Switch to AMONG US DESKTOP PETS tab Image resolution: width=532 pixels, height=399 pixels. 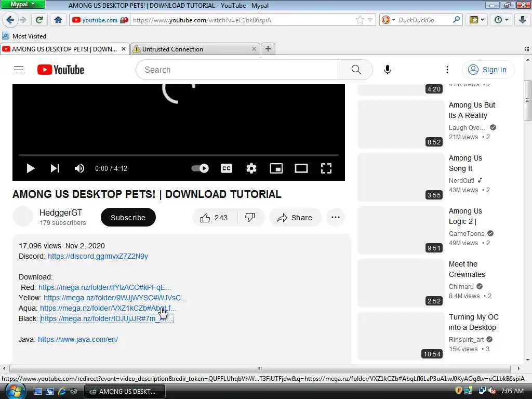(64, 49)
